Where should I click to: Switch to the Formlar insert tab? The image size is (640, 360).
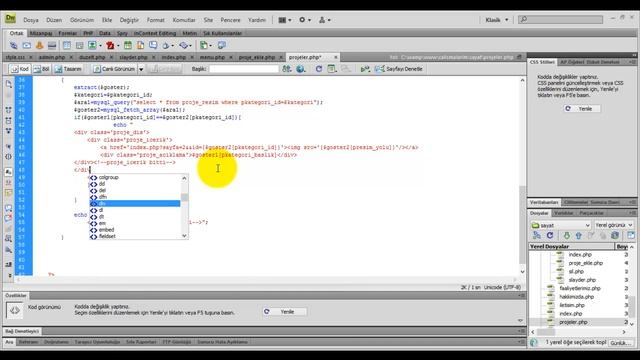(67, 33)
